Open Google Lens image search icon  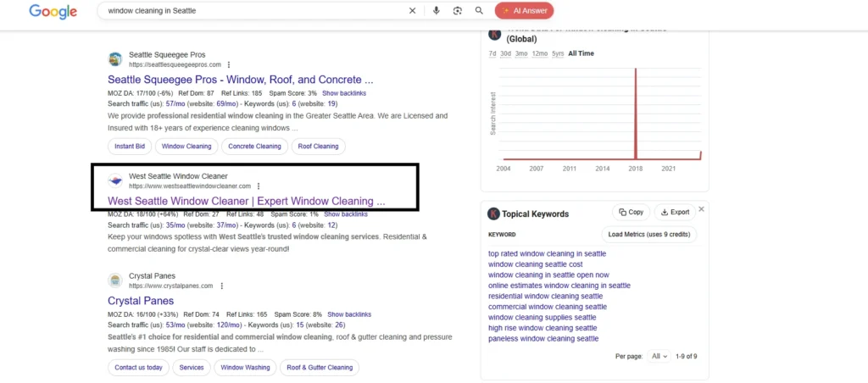click(x=457, y=10)
